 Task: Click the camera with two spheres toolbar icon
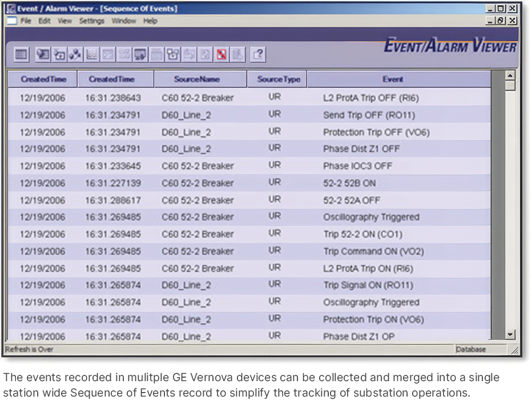click(x=173, y=54)
